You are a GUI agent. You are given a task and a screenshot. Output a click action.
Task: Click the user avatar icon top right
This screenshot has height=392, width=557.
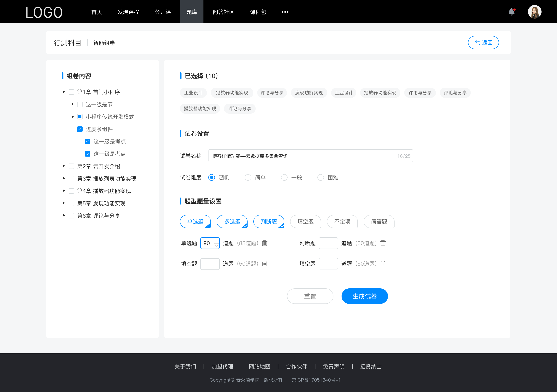(x=534, y=11)
